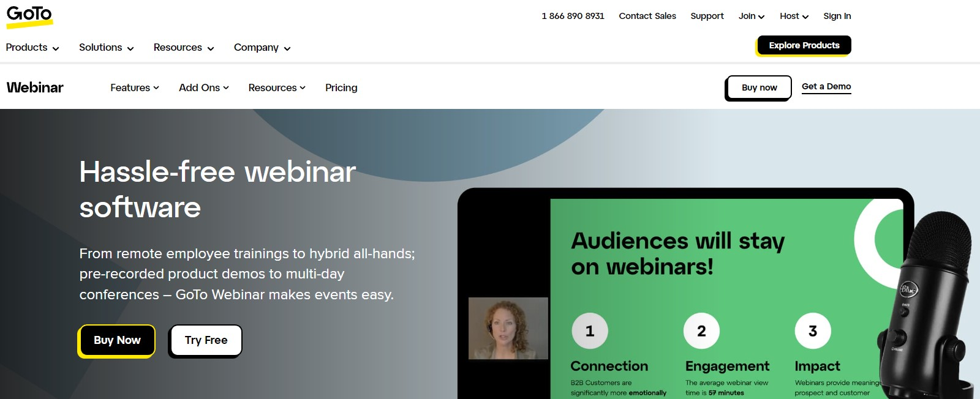Click the GoTo logo

pyautogui.click(x=29, y=17)
